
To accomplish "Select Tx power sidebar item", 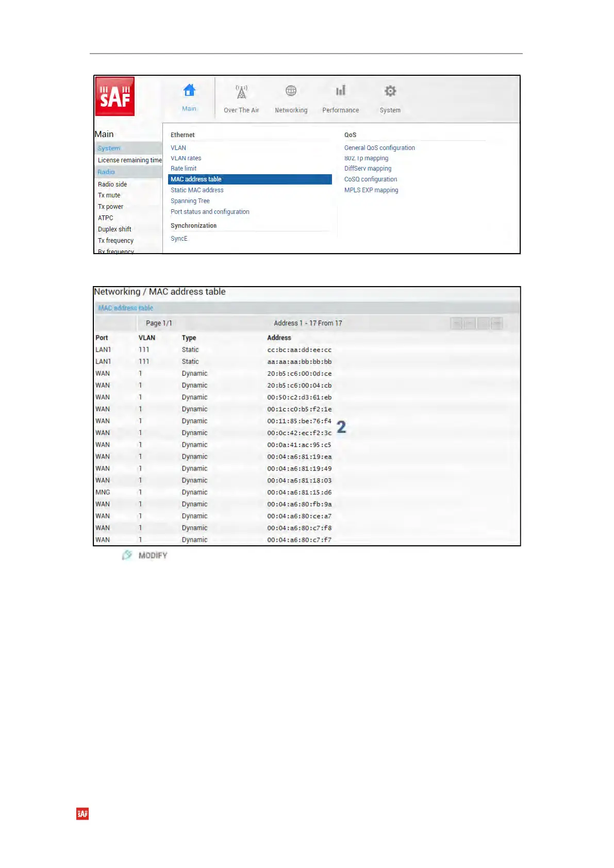I will point(111,207).
